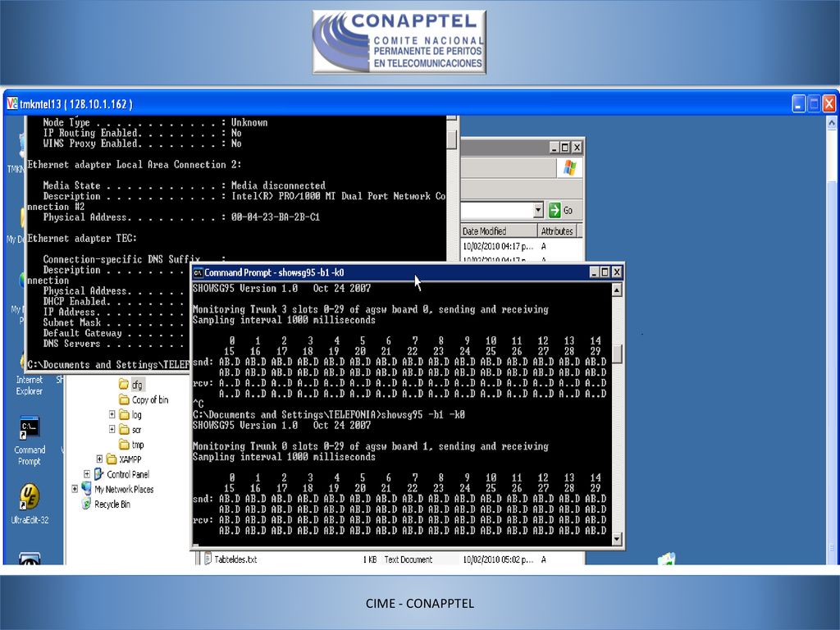
Task: Expand the My Network Places node
Action: 75,489
